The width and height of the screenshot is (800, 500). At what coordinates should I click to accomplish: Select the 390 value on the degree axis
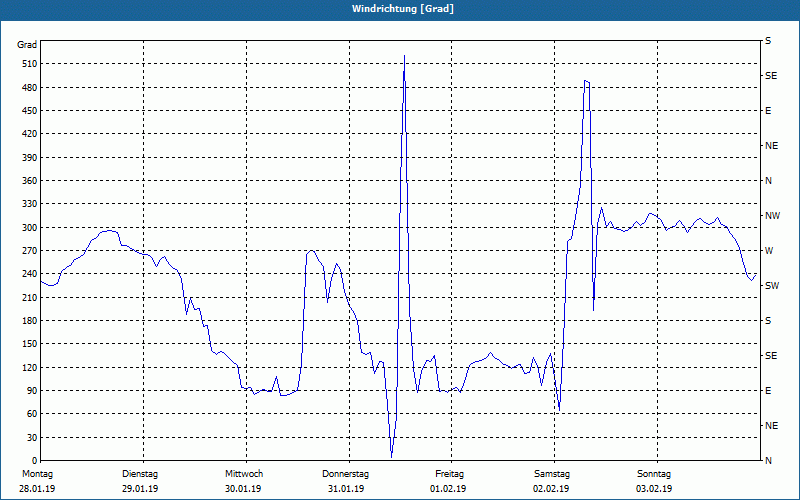[30, 158]
